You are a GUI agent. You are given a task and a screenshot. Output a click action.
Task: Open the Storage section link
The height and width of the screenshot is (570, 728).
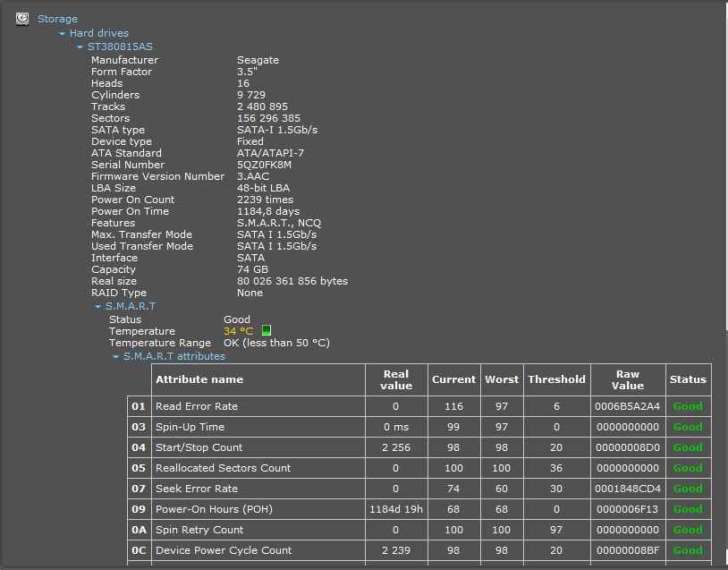tap(57, 19)
